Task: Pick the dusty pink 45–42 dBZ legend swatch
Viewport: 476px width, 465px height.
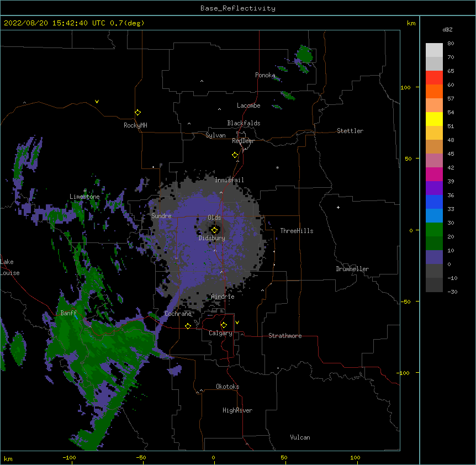Action: pyautogui.click(x=434, y=161)
